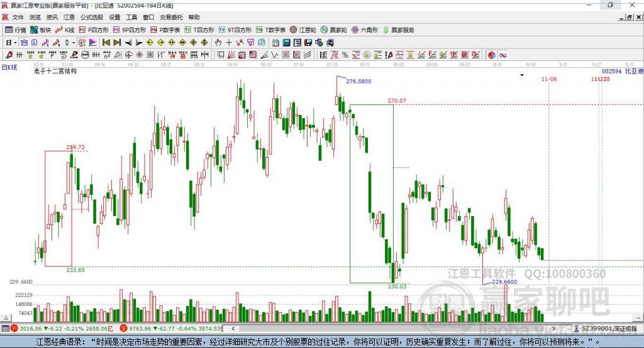This screenshot has height=348, width=644.
Task: Toggle the highlighted blue chart-mode icon
Action: coord(25,43)
